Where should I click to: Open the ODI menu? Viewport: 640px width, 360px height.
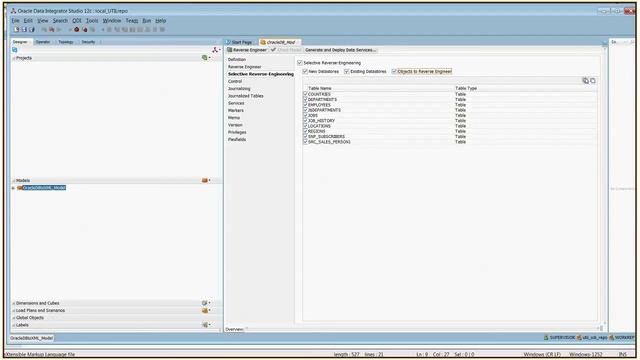[77, 20]
